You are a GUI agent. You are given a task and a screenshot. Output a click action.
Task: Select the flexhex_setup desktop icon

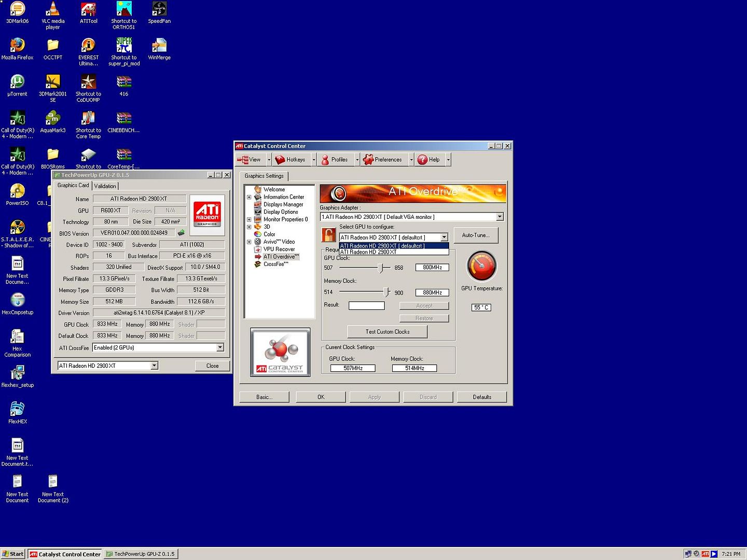tap(17, 376)
